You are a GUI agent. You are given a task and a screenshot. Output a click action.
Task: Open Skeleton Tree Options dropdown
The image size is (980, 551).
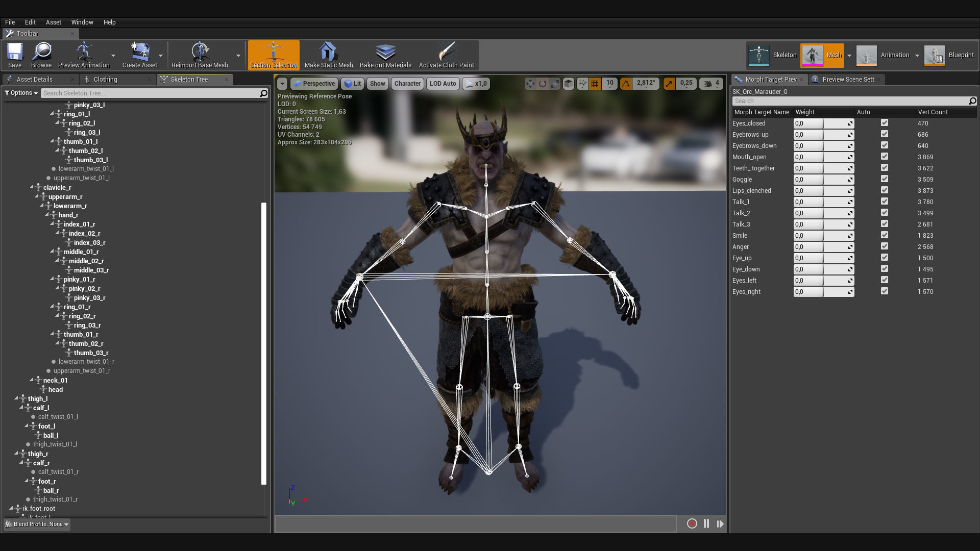click(21, 93)
